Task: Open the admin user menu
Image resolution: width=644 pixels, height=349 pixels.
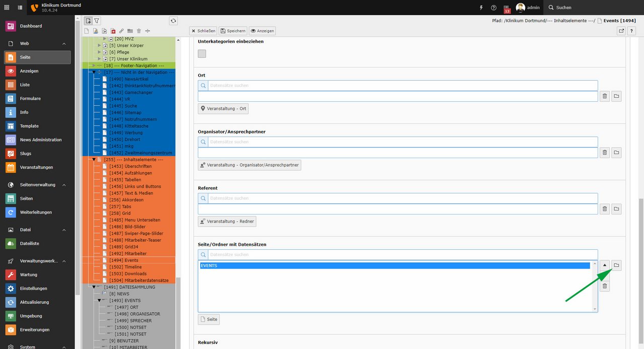Action: point(528,8)
